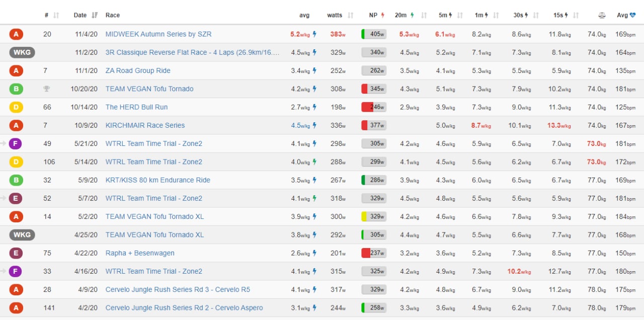Click the 125bpm heart rate value
Screen dimensions: 644x320
point(625,107)
